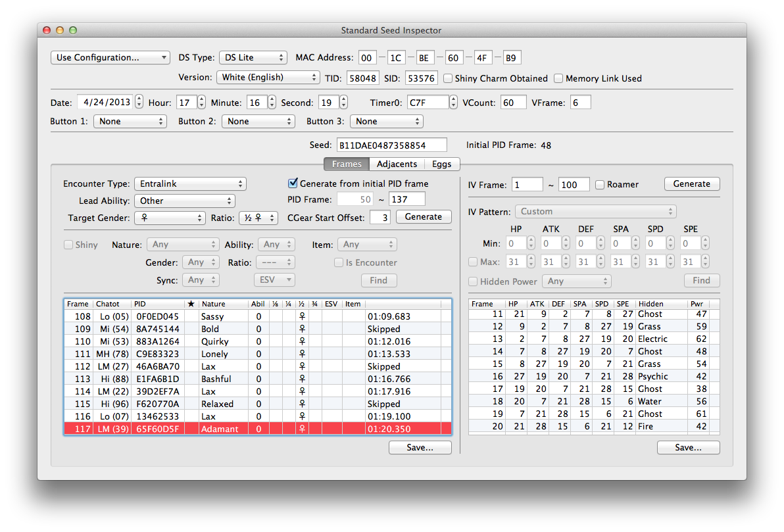Viewport: 784px width, 532px height.
Task: Click the Min SPE stepper arrows
Action: pos(704,243)
